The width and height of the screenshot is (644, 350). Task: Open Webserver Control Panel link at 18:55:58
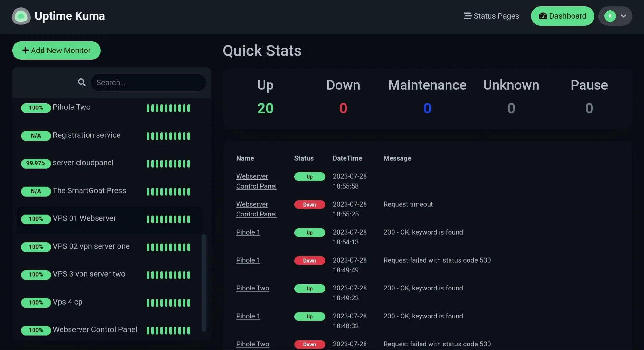pyautogui.click(x=256, y=181)
